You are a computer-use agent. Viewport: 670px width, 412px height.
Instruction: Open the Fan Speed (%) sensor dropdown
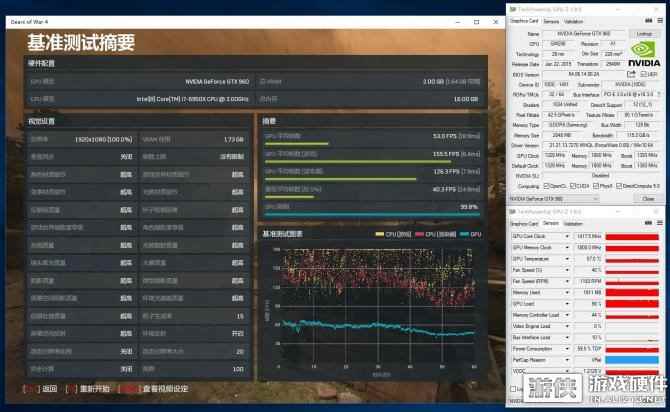(567, 270)
